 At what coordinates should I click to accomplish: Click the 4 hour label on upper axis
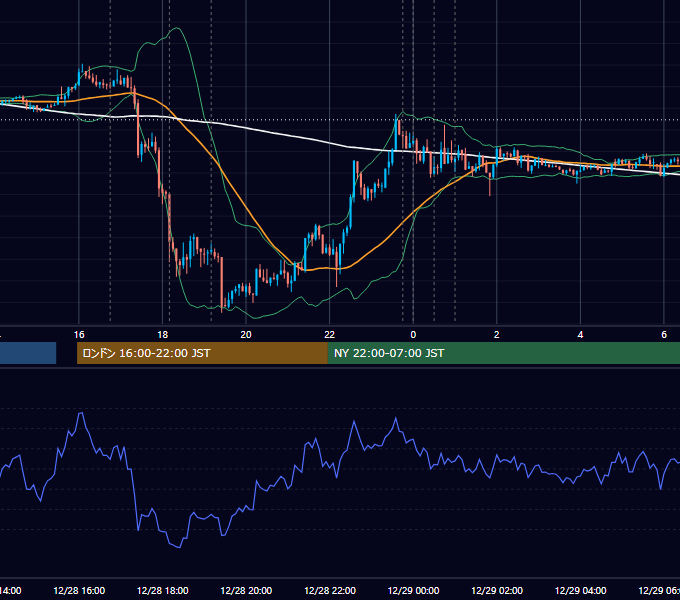tap(580, 335)
